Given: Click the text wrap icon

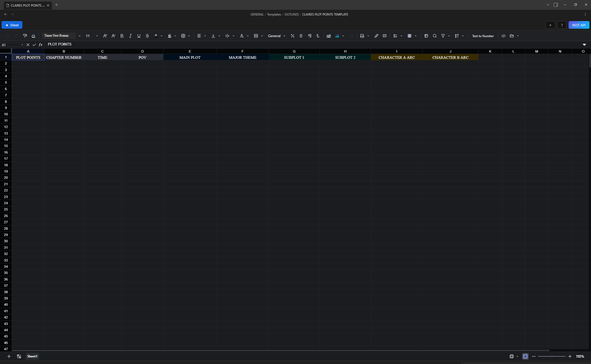Looking at the screenshot, I should [x=227, y=36].
